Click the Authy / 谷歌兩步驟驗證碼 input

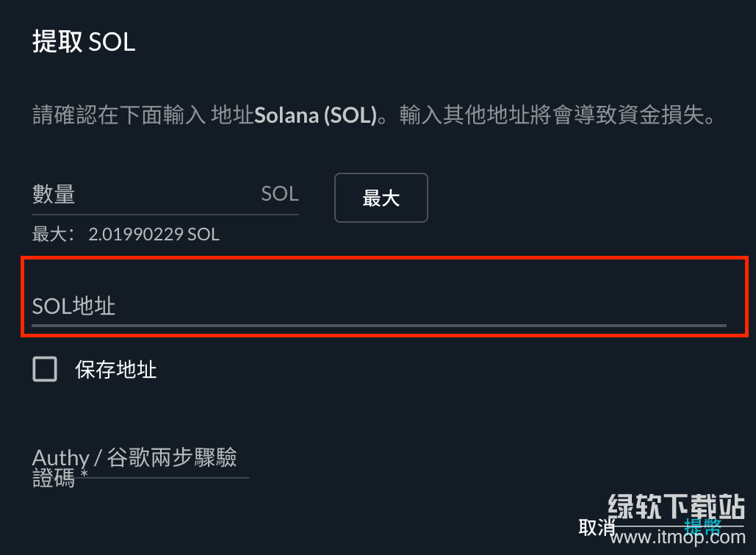click(140, 466)
